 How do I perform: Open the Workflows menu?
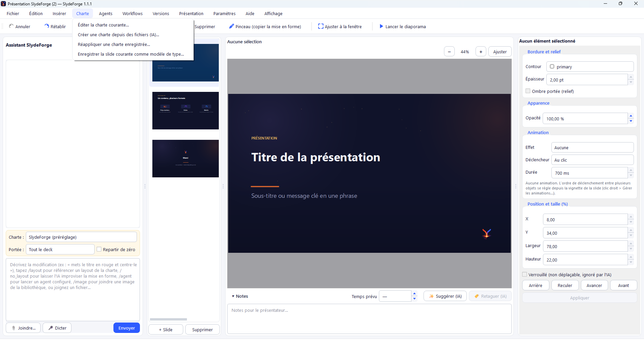[x=133, y=13]
